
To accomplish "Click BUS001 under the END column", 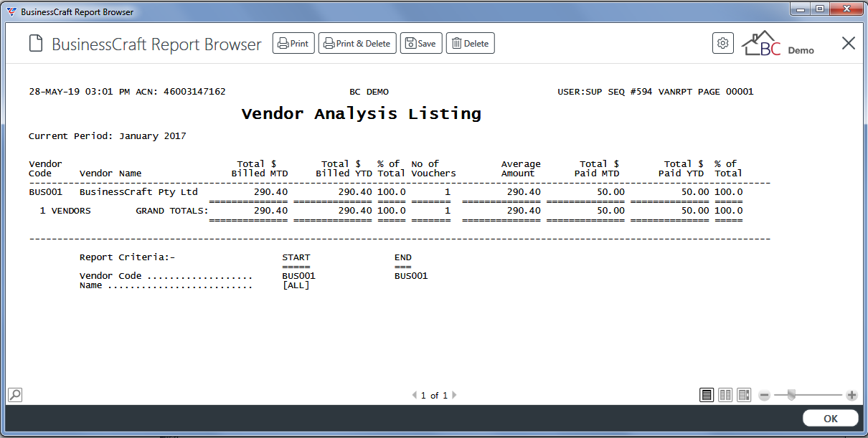I will [x=411, y=276].
